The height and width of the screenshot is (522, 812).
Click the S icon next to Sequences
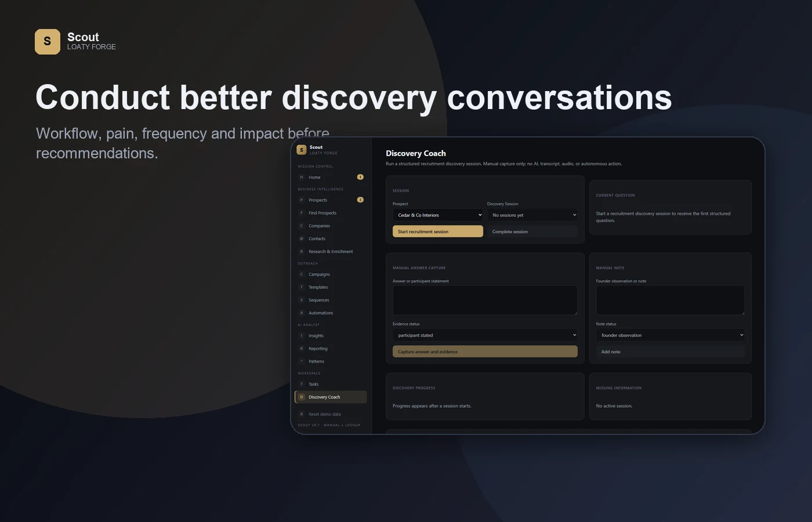point(302,300)
